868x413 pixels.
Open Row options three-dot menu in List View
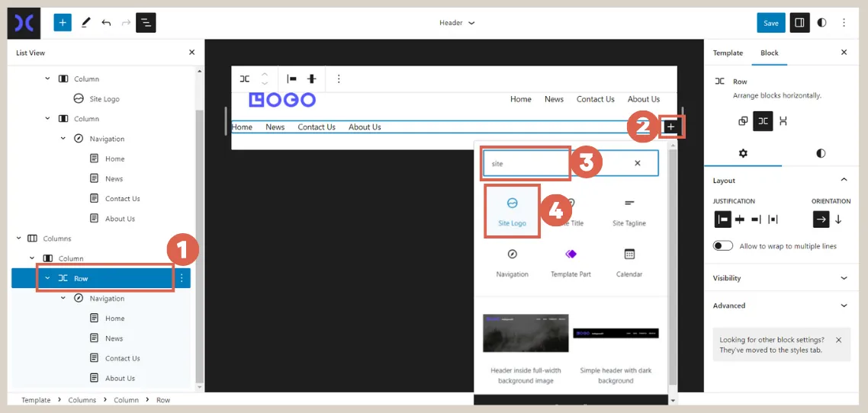point(182,278)
